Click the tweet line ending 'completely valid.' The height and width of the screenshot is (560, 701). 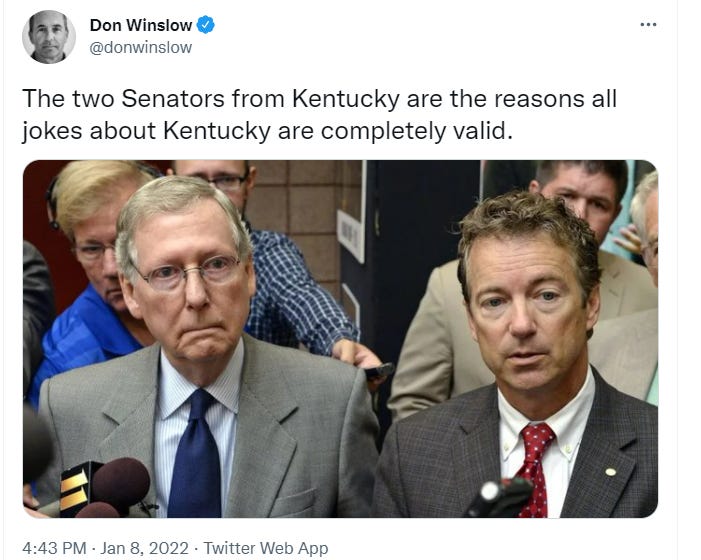click(267, 131)
